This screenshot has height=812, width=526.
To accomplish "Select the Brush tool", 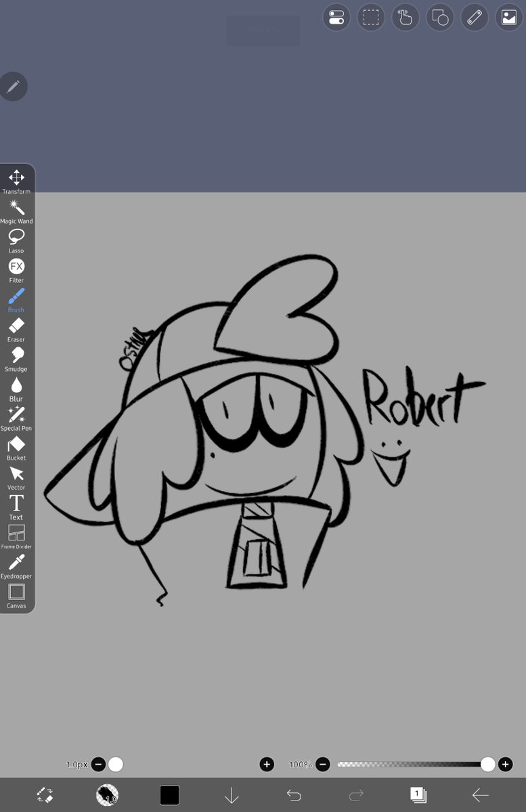I will (x=16, y=301).
